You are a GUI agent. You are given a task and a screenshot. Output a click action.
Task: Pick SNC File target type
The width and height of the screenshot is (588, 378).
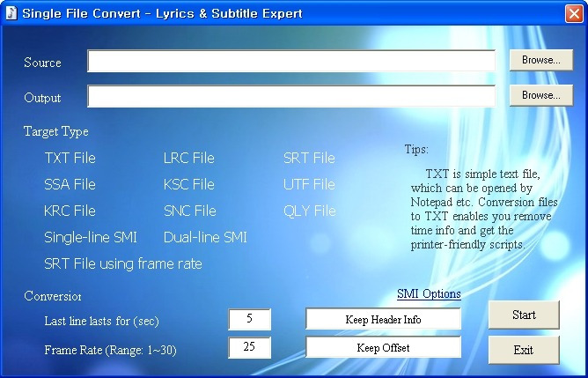click(190, 211)
